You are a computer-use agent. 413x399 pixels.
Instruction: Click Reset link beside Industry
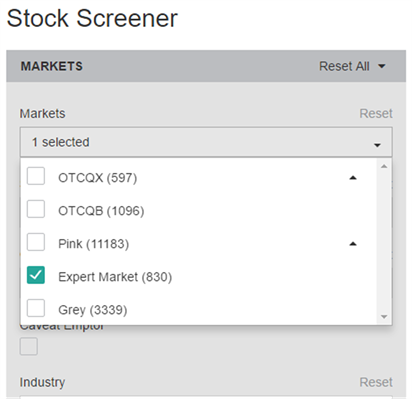pos(376,382)
